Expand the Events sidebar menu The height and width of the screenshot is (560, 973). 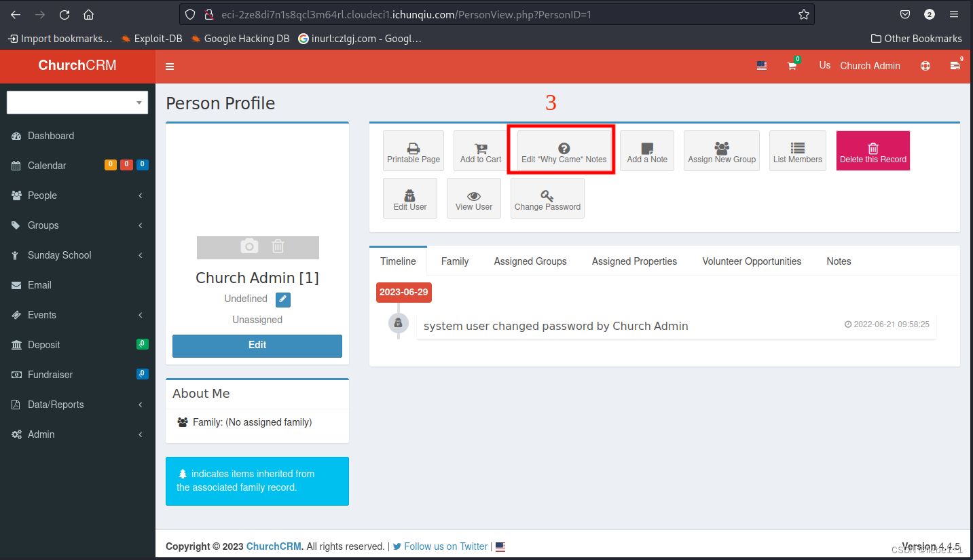pos(77,315)
